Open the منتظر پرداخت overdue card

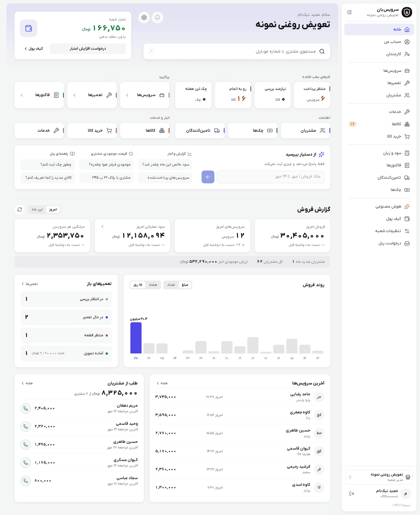(x=312, y=95)
